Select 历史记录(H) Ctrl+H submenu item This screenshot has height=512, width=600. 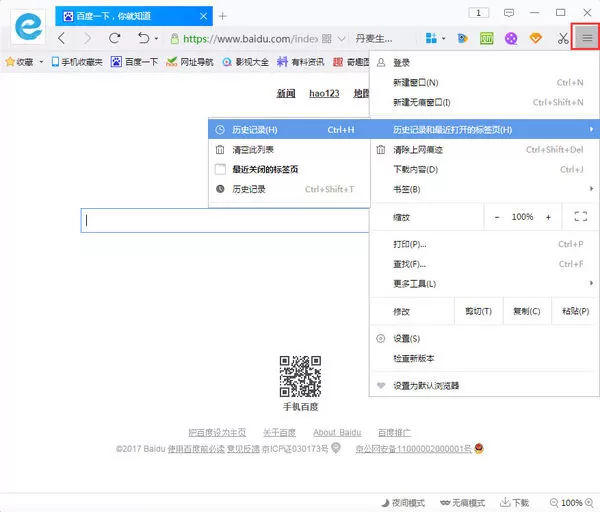[289, 129]
